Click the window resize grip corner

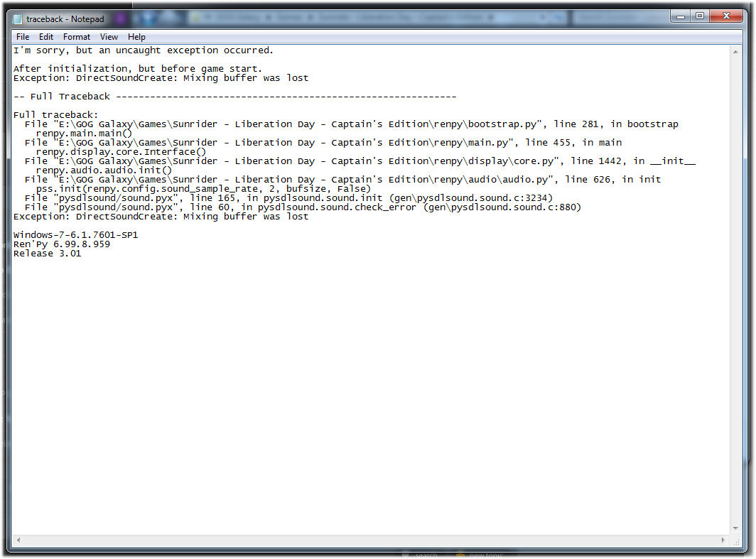tap(736, 541)
